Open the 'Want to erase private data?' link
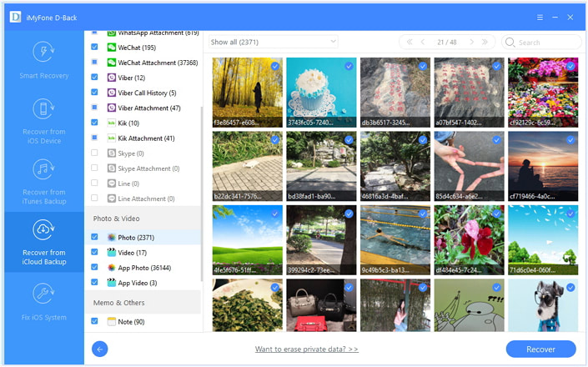Screen dimensions: 588x367 click(x=306, y=349)
